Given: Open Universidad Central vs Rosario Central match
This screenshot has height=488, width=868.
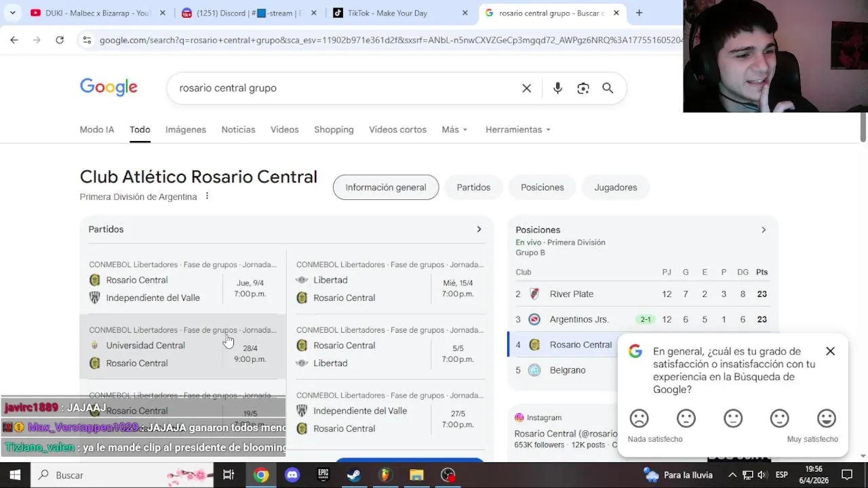Looking at the screenshot, I should point(182,346).
